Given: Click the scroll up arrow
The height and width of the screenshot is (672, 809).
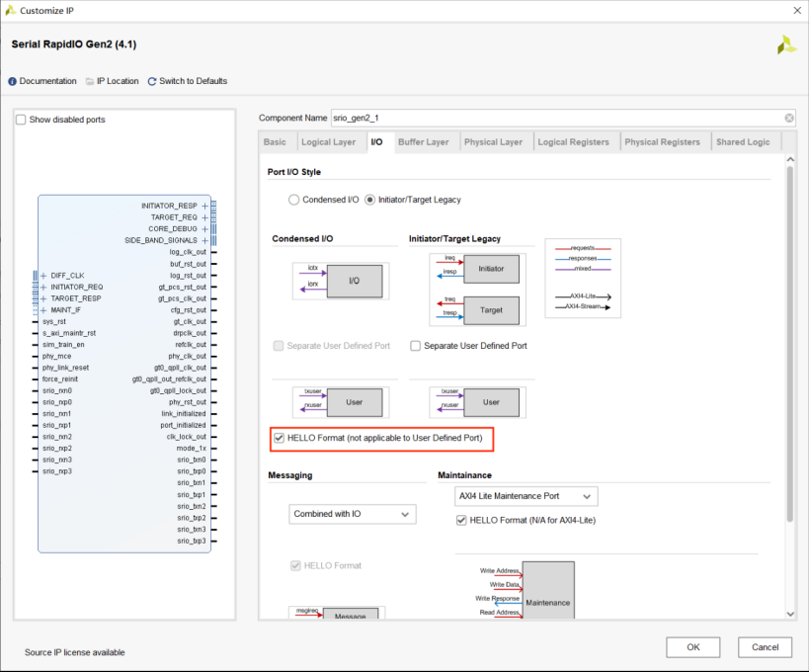Looking at the screenshot, I should tap(790, 159).
